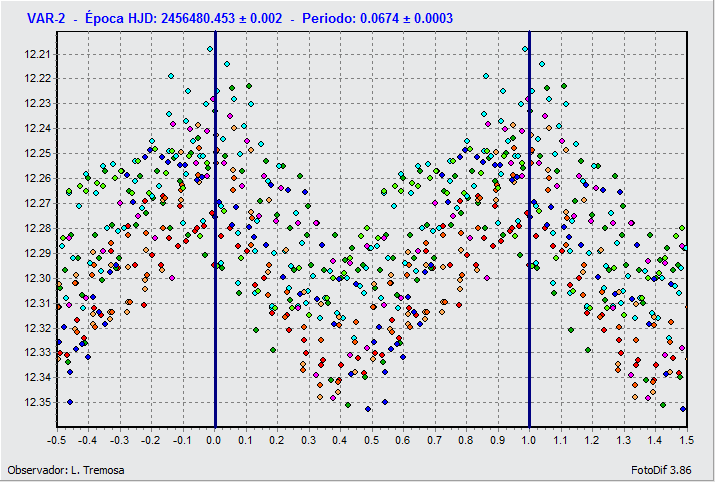Click the -0.2 phase axis label
Image resolution: width=715 pixels, height=482 pixels.
tap(151, 441)
